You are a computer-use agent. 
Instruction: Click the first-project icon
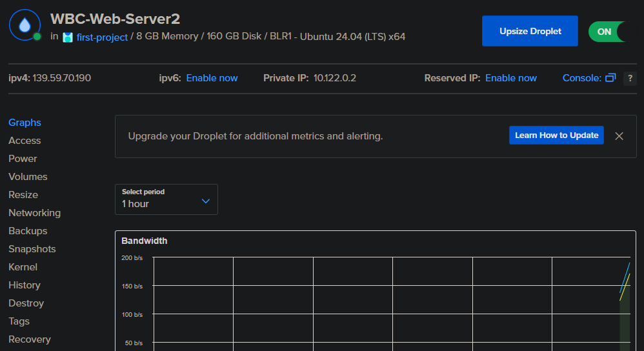(68, 37)
